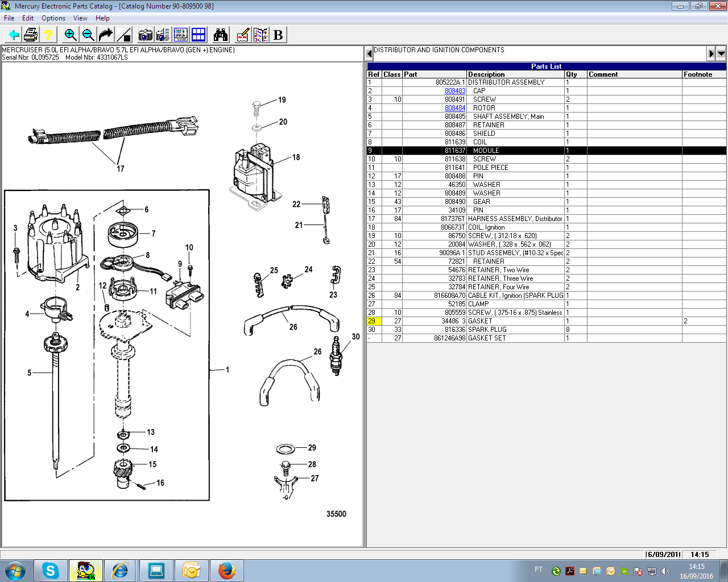
Task: Open Firefox from the taskbar
Action: coord(226,571)
